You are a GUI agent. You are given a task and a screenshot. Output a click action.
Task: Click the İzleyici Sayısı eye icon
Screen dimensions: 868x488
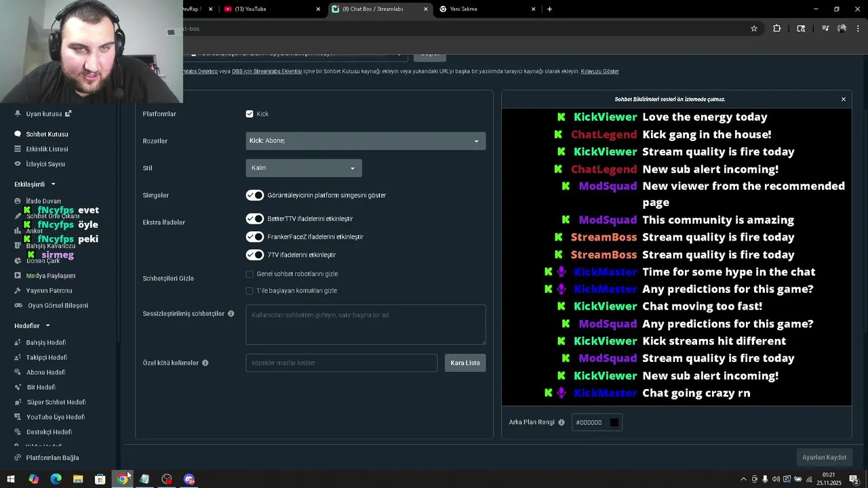click(18, 164)
